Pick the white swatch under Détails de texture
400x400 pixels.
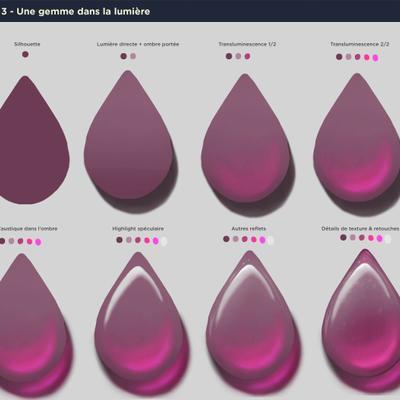387,239
